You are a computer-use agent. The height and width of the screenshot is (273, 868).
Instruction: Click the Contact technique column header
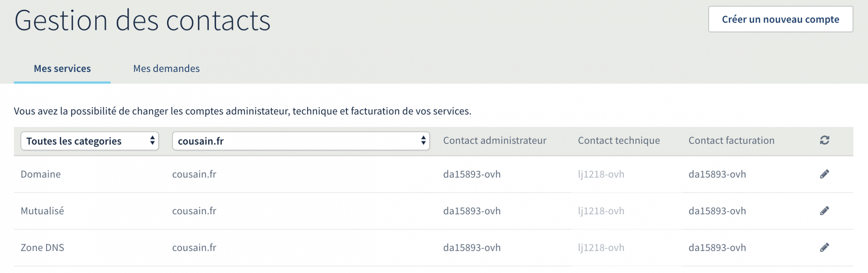[x=619, y=141]
